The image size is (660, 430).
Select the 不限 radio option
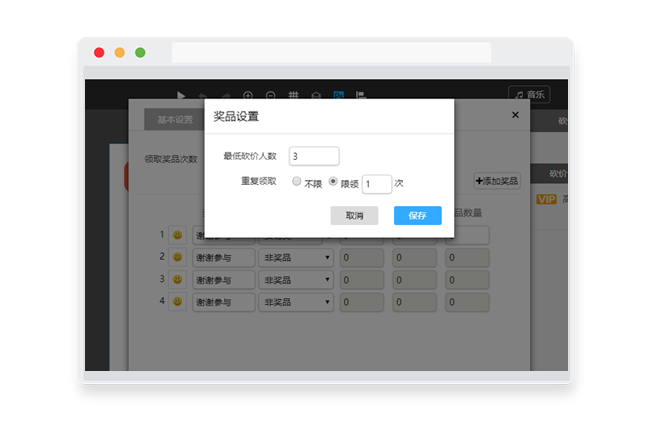point(297,181)
